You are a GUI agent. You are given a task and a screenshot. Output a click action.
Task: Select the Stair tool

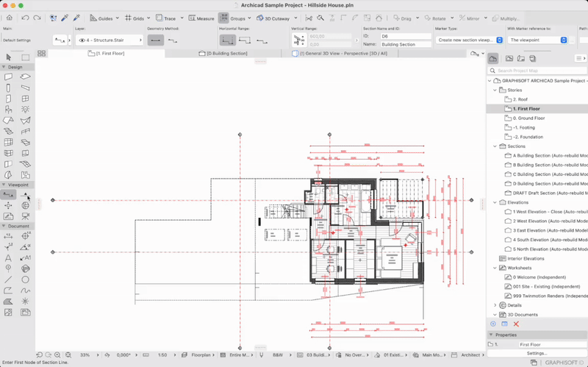8,132
